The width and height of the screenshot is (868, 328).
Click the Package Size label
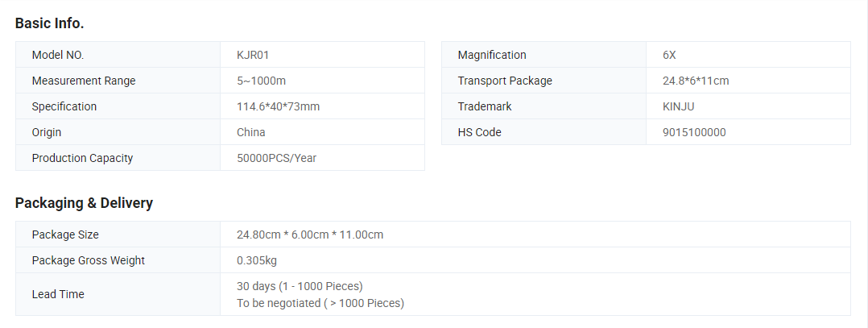click(x=65, y=235)
